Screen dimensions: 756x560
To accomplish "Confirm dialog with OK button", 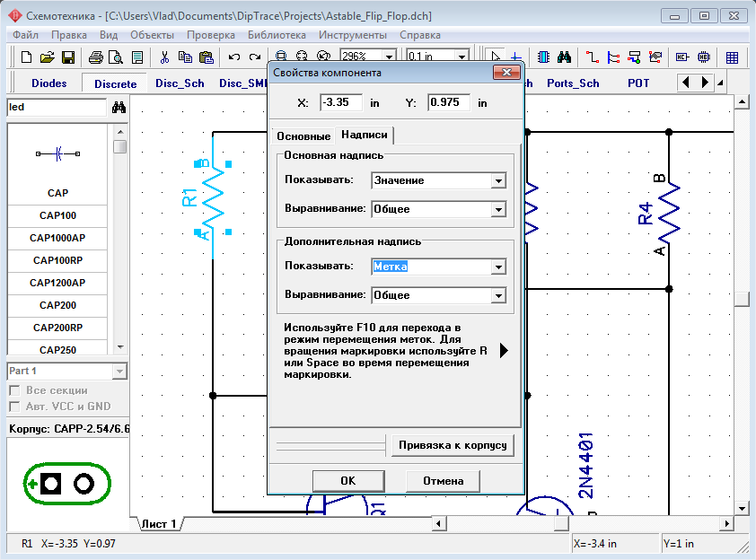I will [348, 481].
